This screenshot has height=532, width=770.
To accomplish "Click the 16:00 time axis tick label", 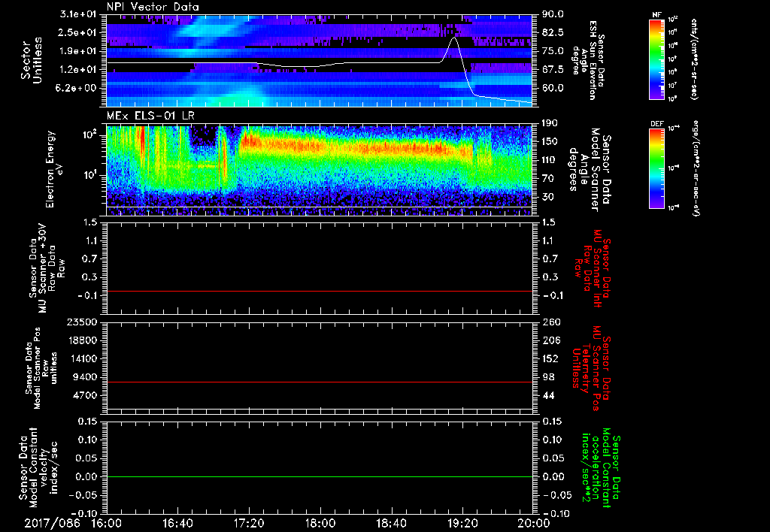I will (x=107, y=523).
